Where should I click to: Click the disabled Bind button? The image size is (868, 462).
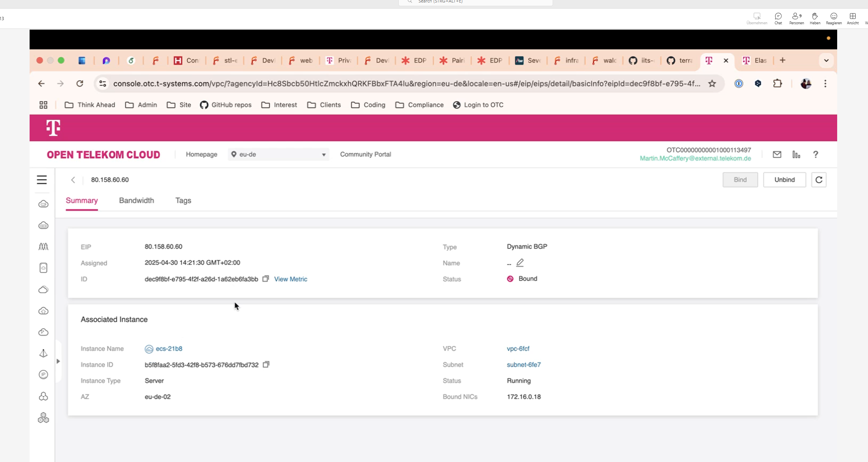click(740, 180)
